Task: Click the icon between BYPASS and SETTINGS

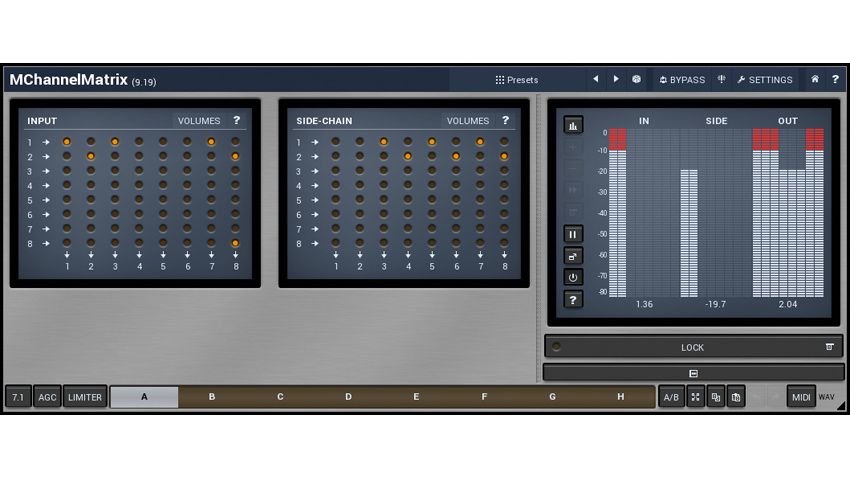Action: coord(722,79)
